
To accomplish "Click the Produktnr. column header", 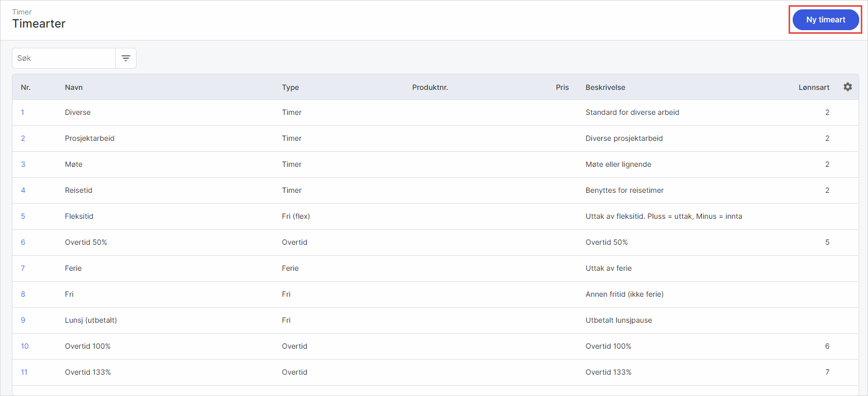I will click(x=430, y=87).
